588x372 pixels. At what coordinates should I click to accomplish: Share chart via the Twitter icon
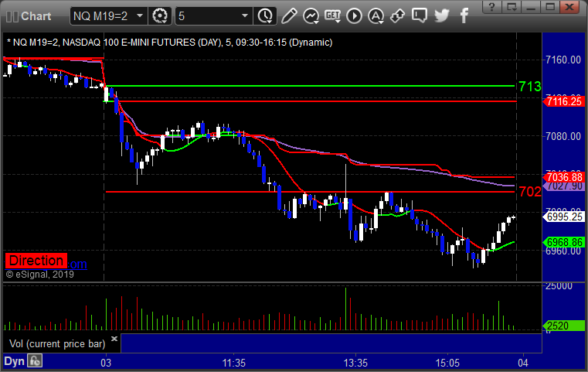coord(442,16)
